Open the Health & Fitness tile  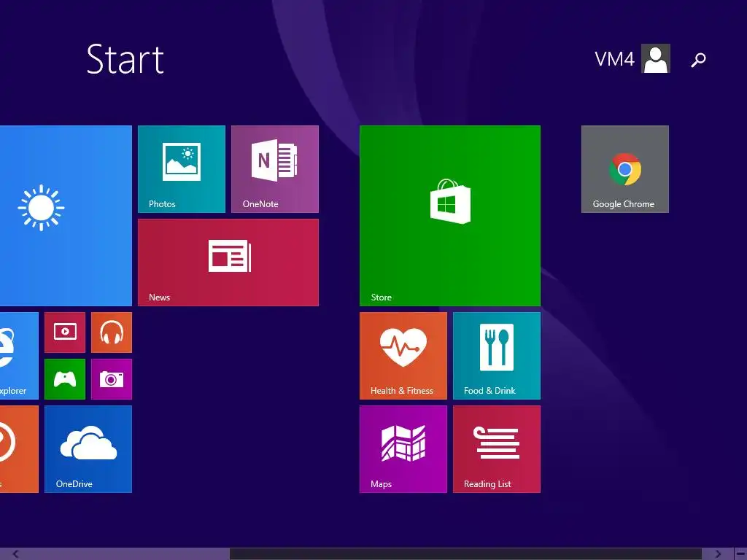click(403, 356)
